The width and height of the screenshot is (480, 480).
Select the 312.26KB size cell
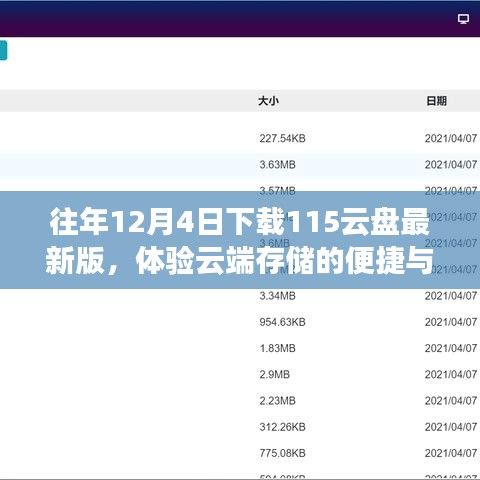click(x=282, y=427)
